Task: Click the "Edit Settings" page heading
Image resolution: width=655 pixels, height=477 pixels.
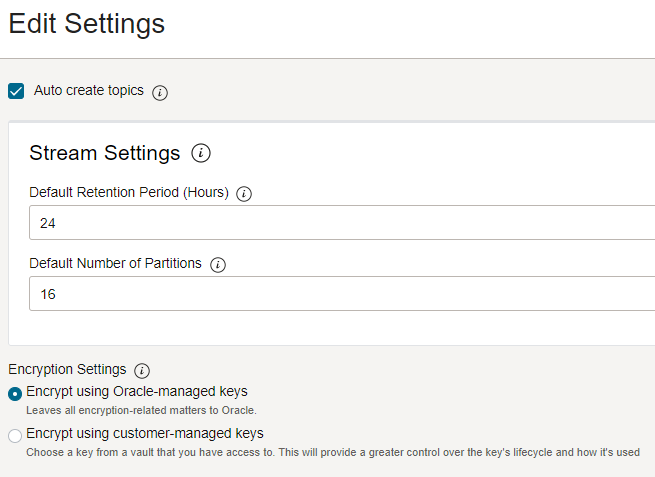Action: (87, 24)
